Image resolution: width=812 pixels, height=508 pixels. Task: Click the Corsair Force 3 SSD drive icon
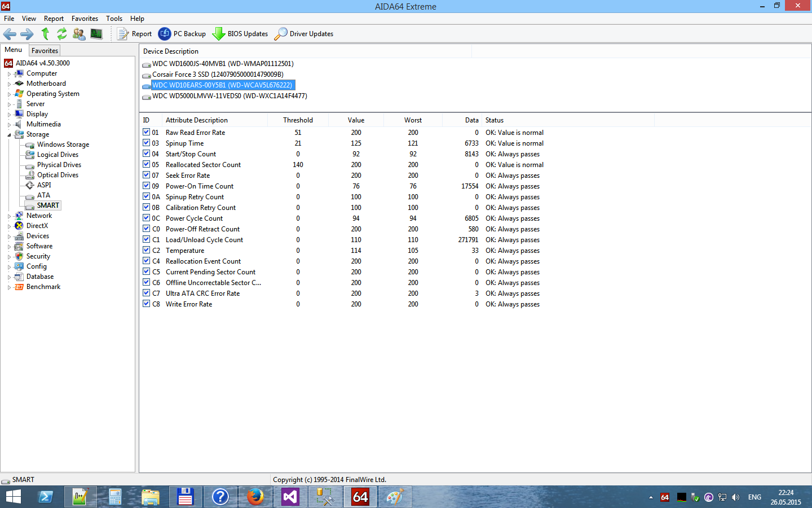click(x=147, y=75)
